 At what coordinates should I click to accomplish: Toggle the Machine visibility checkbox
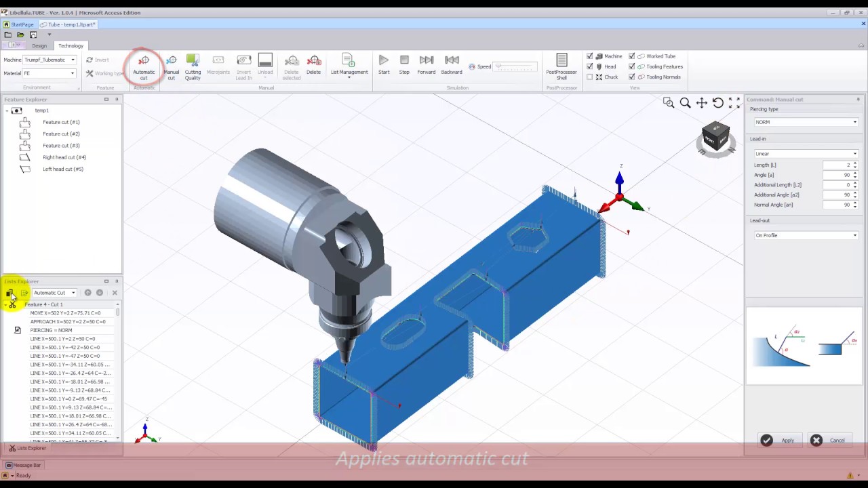[589, 56]
